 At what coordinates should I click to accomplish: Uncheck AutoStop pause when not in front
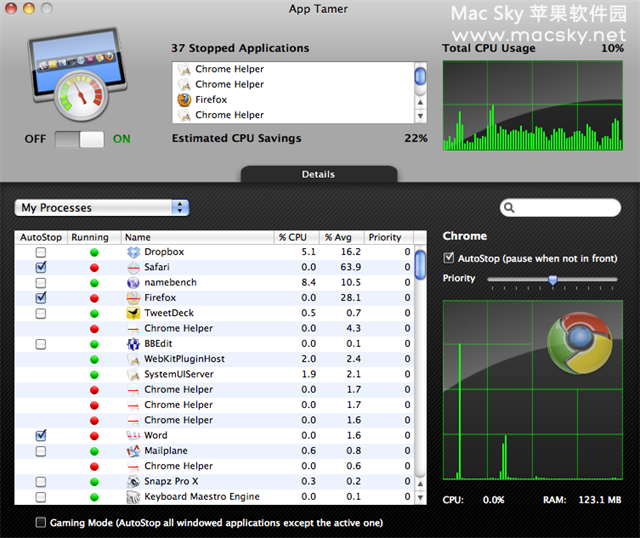[x=449, y=258]
